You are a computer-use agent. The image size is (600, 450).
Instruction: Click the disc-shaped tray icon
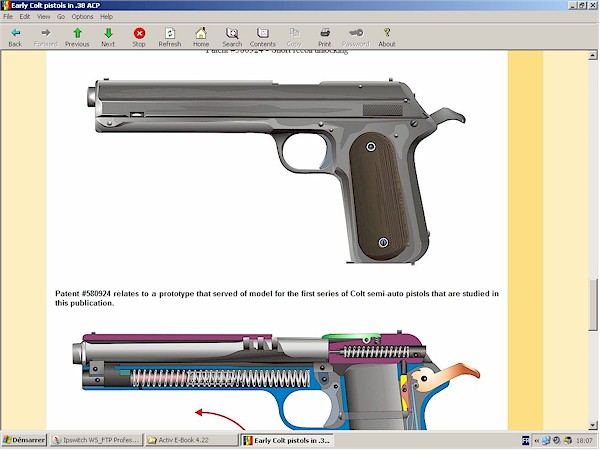[557, 441]
